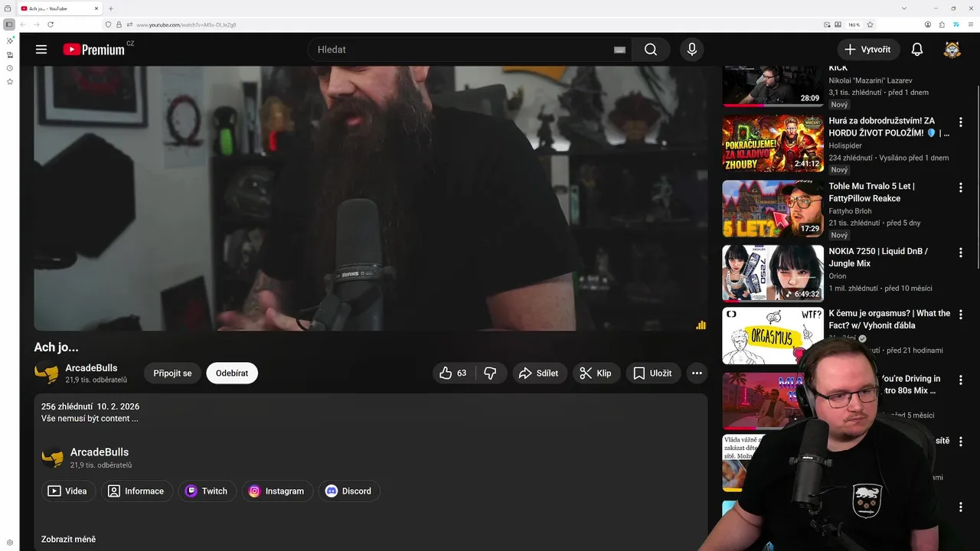Share the video via Sdílet

(540, 373)
